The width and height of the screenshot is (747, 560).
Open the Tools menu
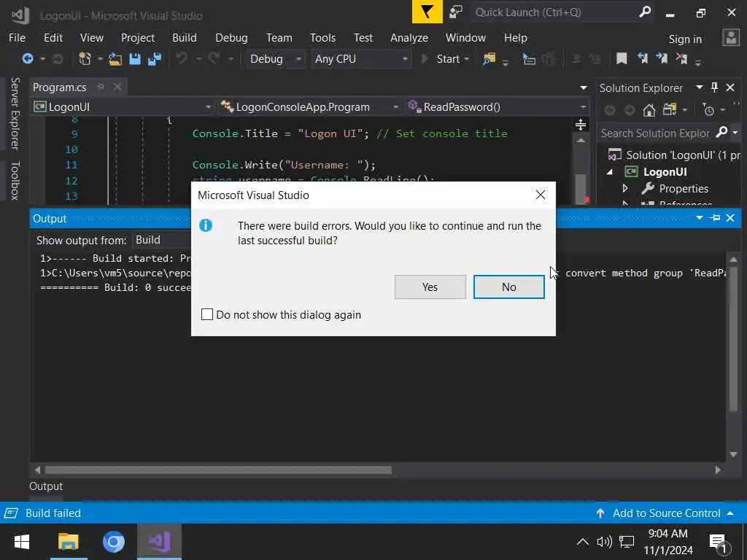322,38
